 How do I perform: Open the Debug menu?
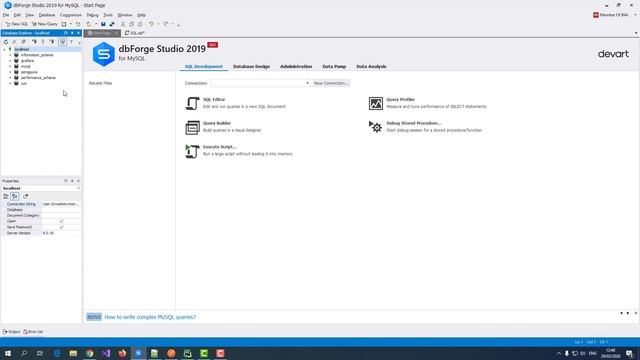[x=92, y=15]
